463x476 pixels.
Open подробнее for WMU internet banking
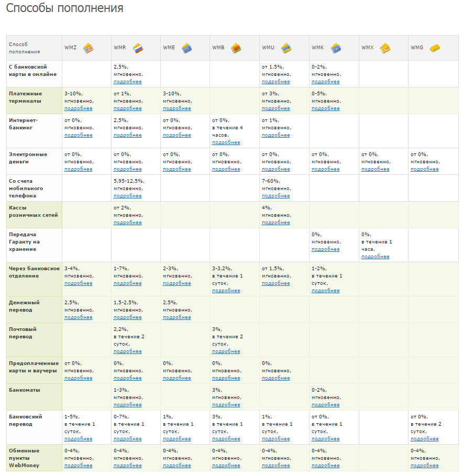[x=275, y=135]
